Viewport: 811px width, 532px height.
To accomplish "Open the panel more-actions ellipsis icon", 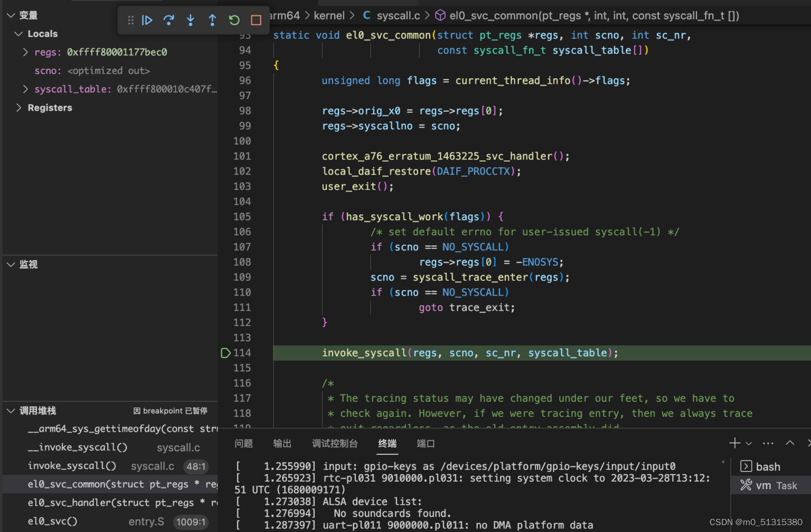I will pos(767,443).
